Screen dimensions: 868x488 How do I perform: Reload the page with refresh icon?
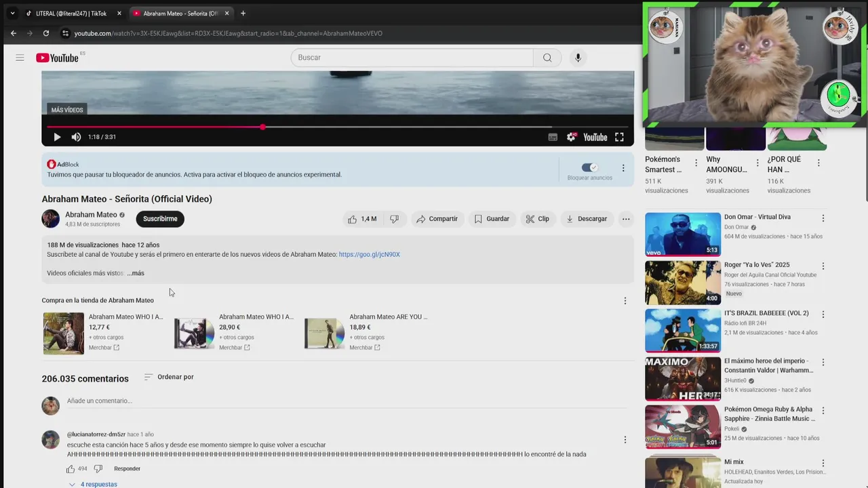pos(46,33)
